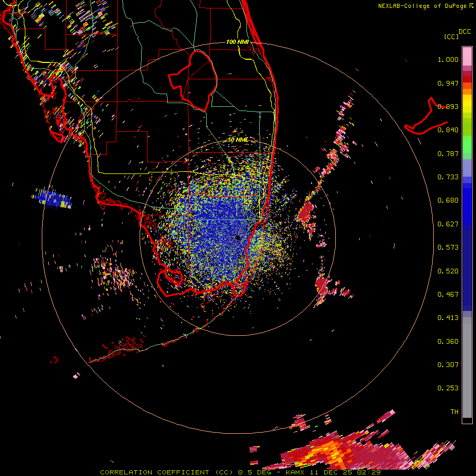Click the 0.467 colorbar value
The width and height of the screenshot is (476, 476).
point(448,295)
